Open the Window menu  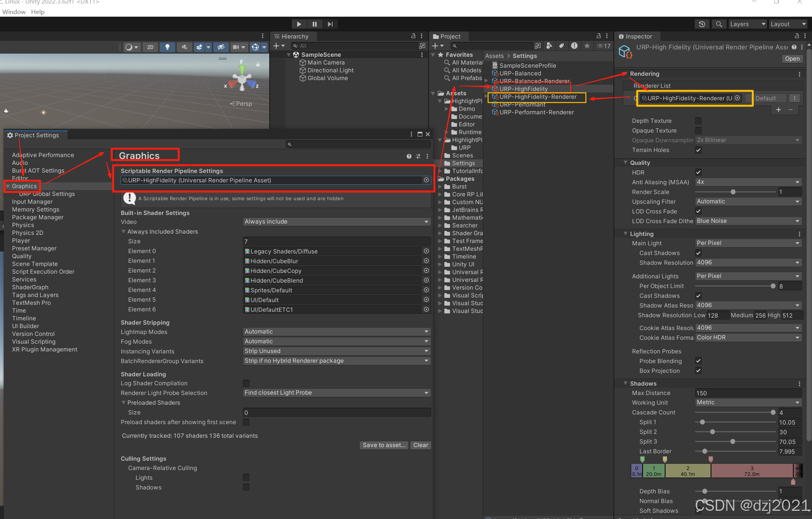pyautogui.click(x=14, y=12)
